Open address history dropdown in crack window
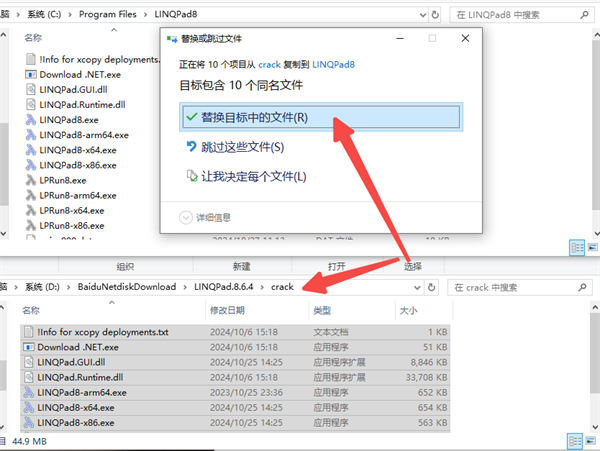The width and height of the screenshot is (600, 451). point(417,287)
